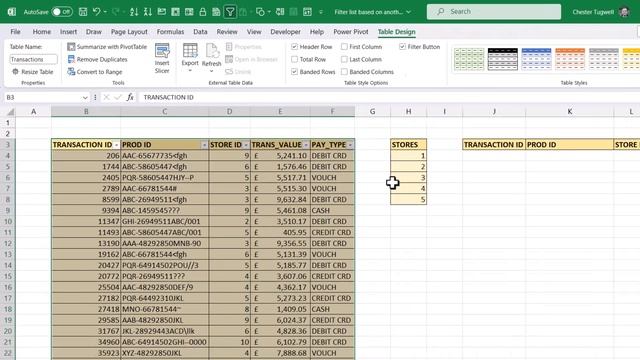Open the File tab

click(x=16, y=31)
